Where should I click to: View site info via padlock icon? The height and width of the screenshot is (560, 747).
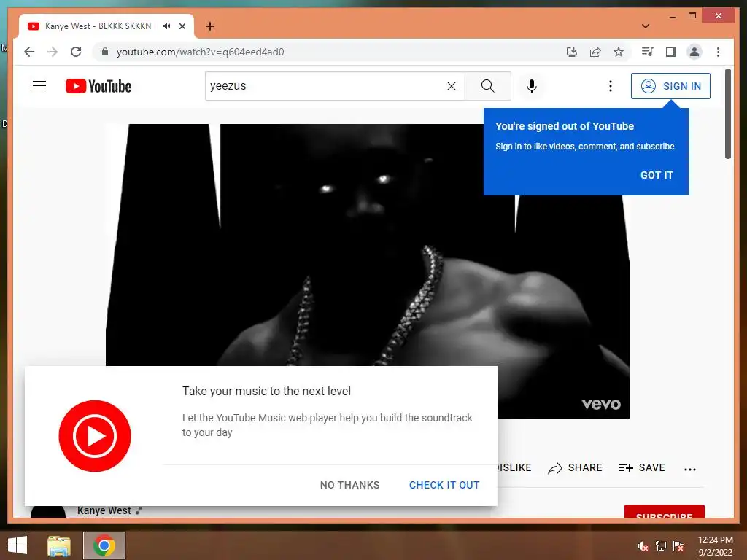click(x=105, y=52)
